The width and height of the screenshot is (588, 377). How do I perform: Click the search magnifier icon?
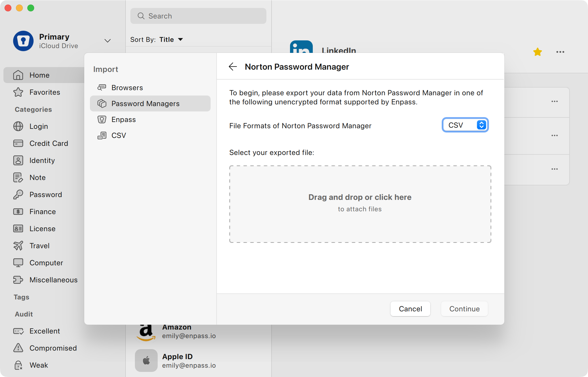point(141,16)
